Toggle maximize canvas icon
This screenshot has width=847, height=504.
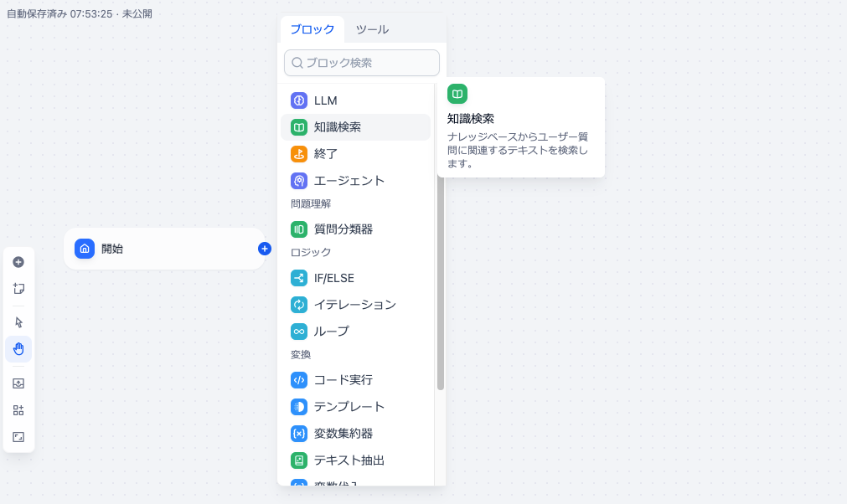point(18,437)
